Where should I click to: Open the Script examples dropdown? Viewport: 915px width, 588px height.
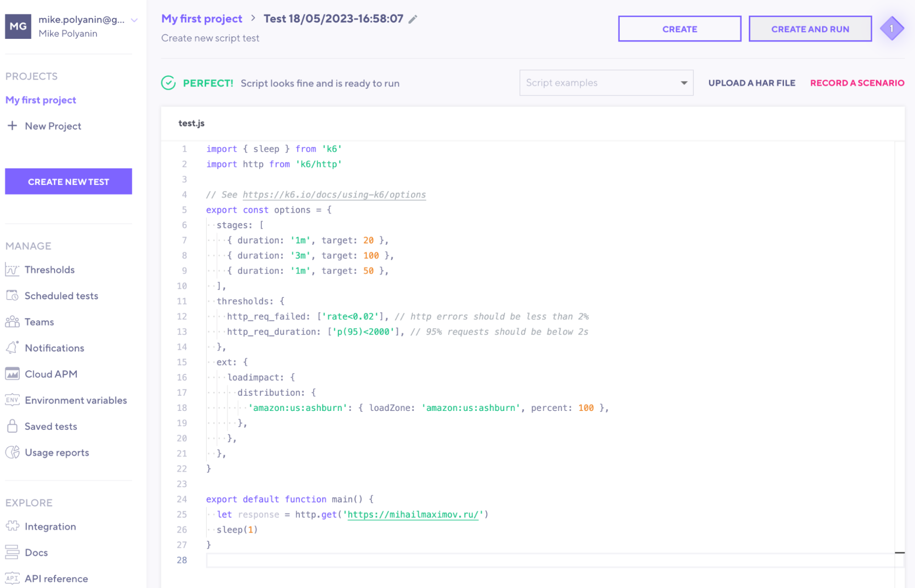pyautogui.click(x=606, y=83)
